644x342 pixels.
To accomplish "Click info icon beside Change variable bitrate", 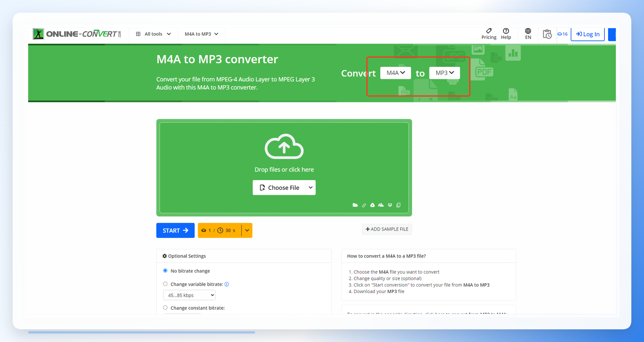I will coord(227,284).
